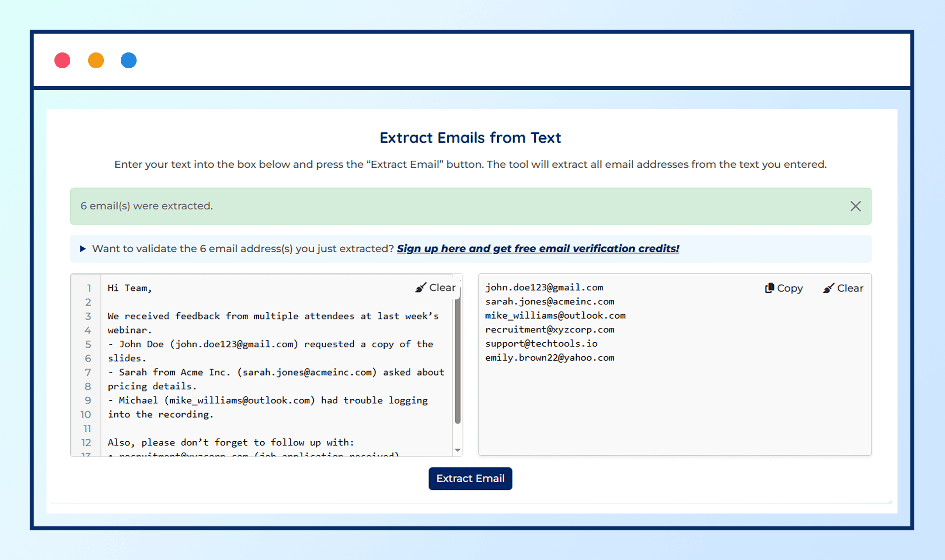
Task: Expand the email validation offer section
Action: point(83,249)
